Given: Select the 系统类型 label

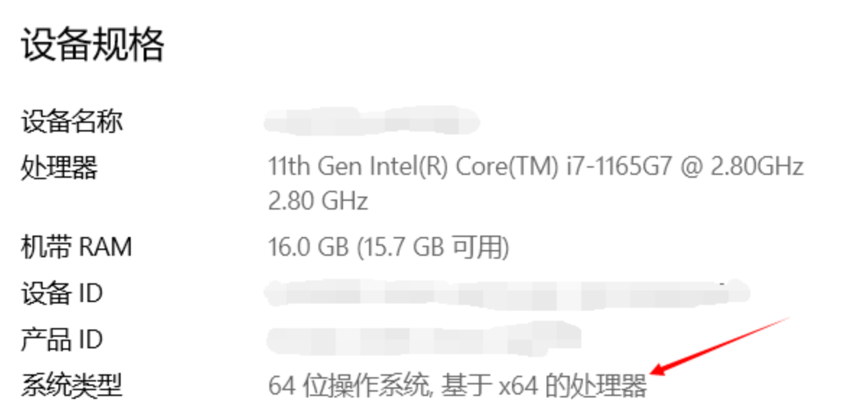Looking at the screenshot, I should click(x=71, y=387).
